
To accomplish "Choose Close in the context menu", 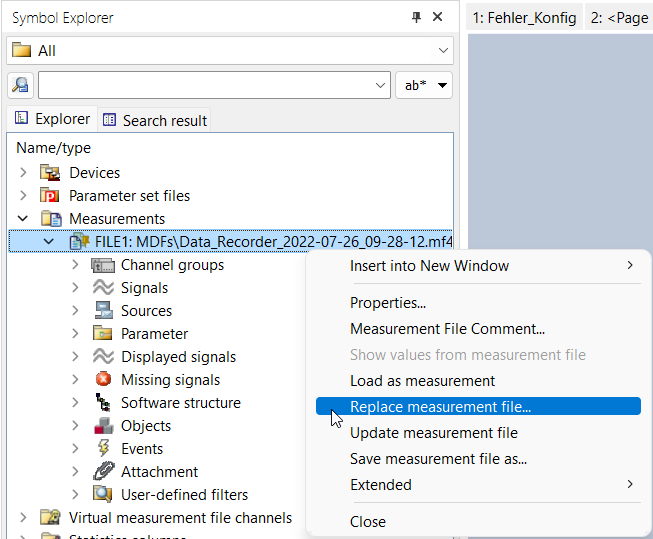I will point(478,522).
